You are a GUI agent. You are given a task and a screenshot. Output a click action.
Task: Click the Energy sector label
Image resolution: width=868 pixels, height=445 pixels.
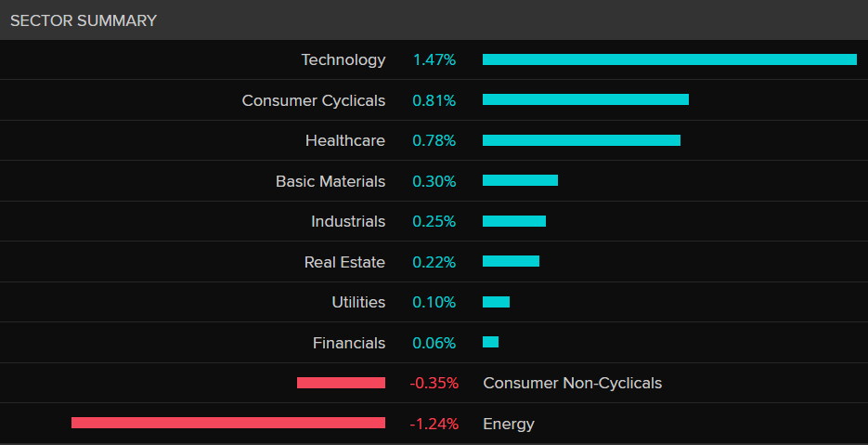(x=509, y=424)
